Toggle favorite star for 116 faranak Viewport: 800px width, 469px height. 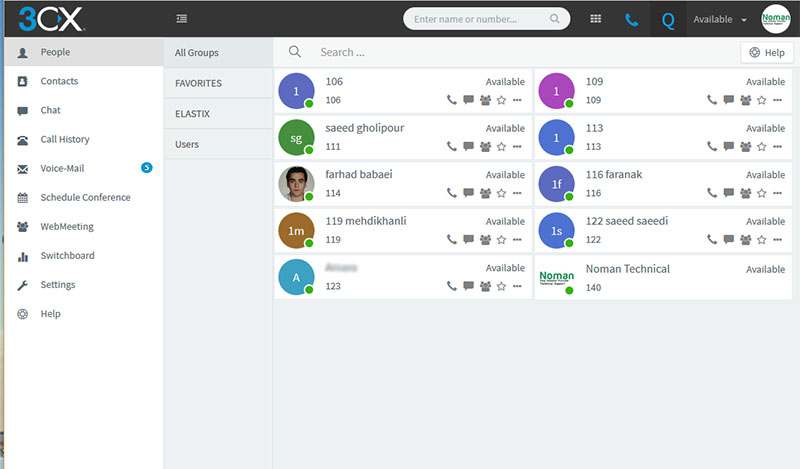tap(761, 193)
